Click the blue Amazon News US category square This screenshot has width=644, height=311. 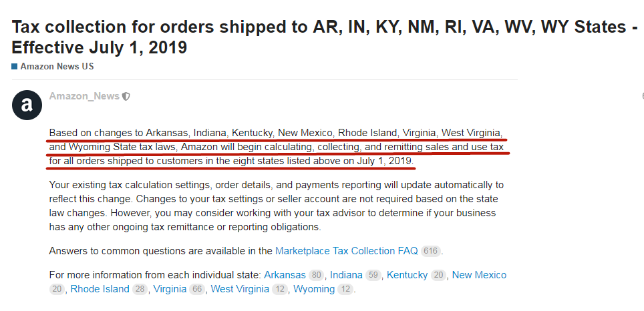tap(15, 66)
